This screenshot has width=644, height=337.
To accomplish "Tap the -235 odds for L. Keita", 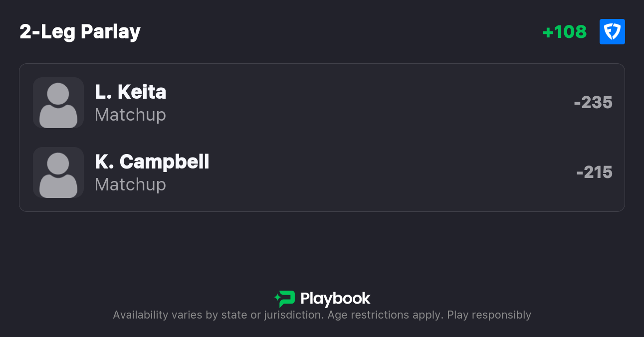I will pos(593,103).
